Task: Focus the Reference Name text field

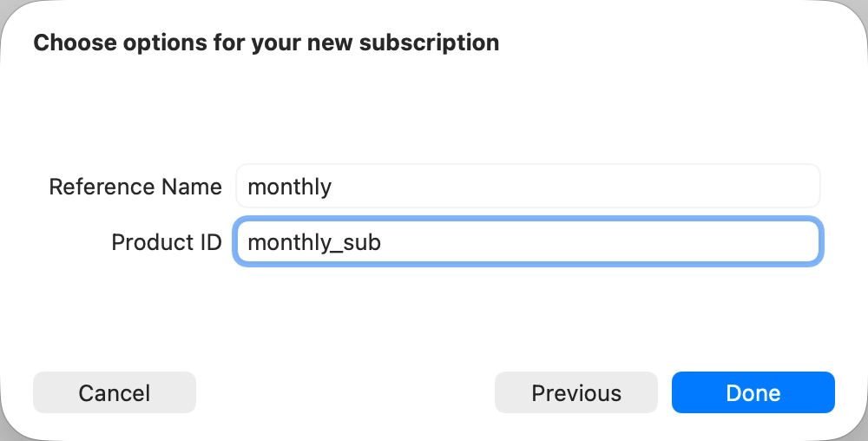Action: click(x=528, y=186)
